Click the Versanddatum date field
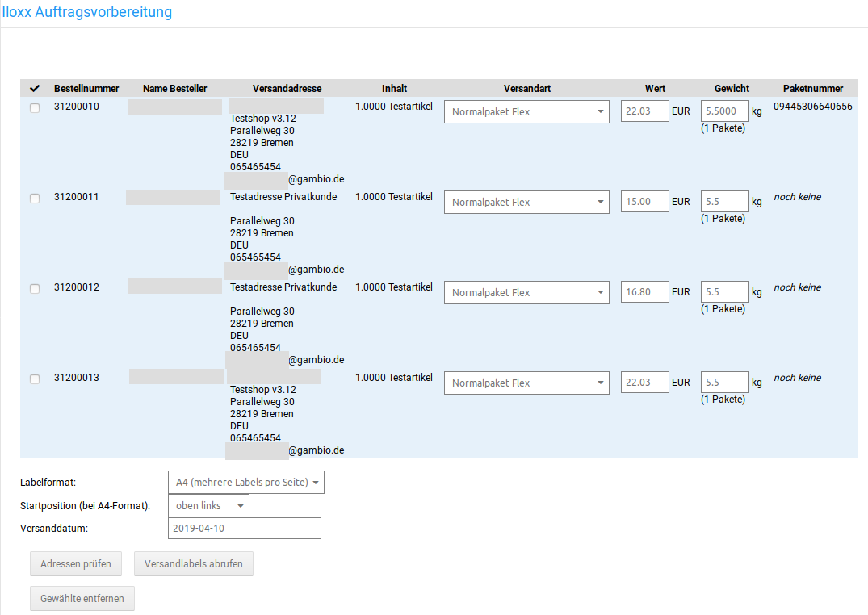 tap(244, 529)
